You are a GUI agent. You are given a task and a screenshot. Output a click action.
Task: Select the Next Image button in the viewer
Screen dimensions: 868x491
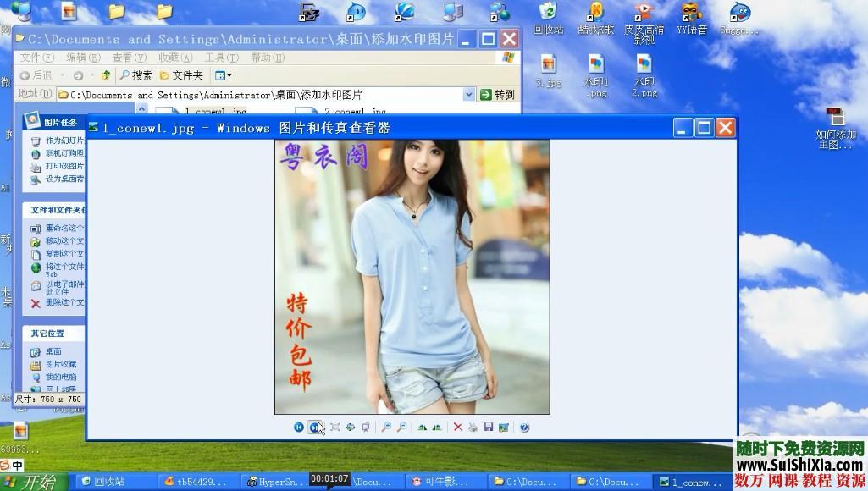tap(315, 428)
